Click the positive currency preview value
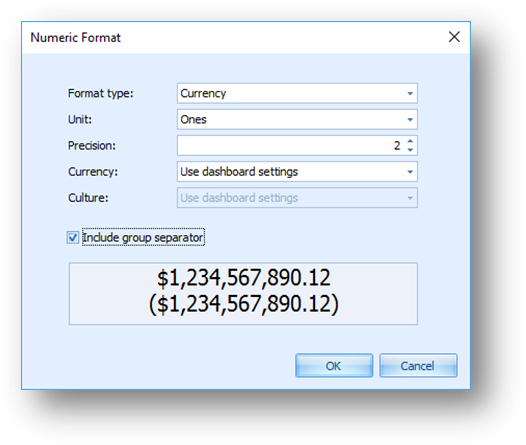This screenshot has width=526, height=445. click(244, 278)
